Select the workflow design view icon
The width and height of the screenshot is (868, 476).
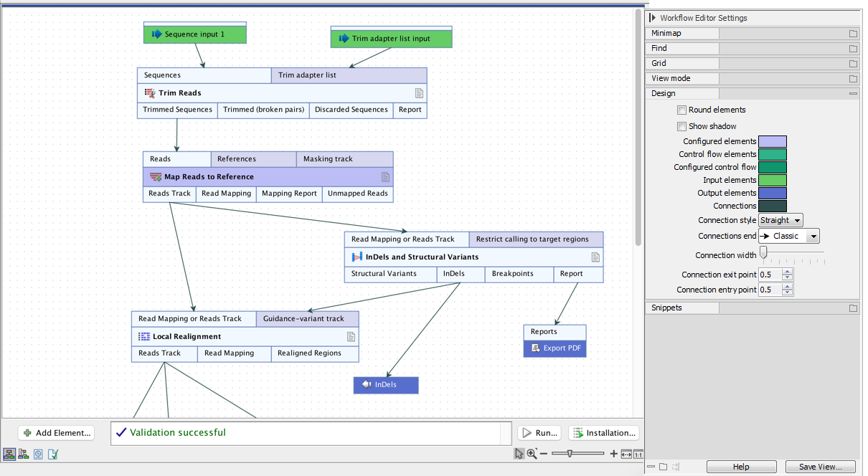[x=9, y=454]
